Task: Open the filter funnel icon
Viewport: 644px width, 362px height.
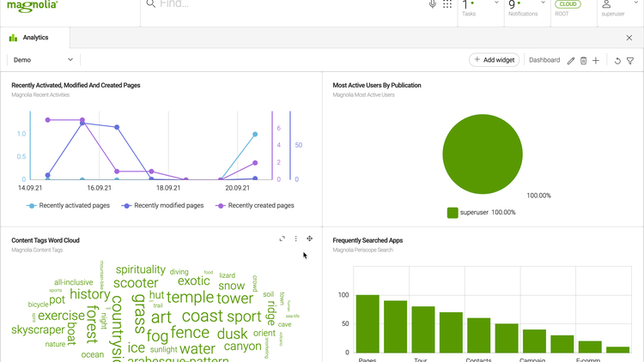Action: (x=630, y=61)
